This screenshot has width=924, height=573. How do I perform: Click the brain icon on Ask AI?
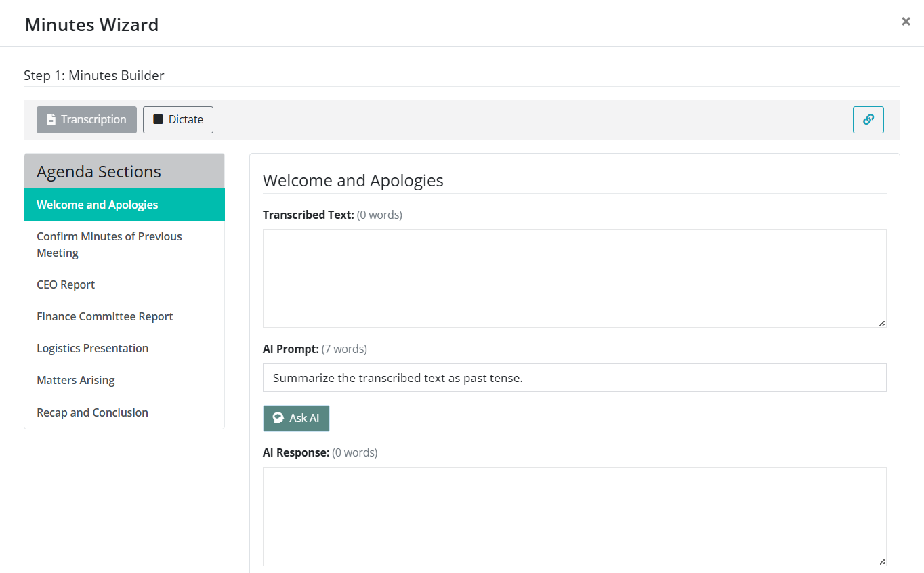(278, 418)
